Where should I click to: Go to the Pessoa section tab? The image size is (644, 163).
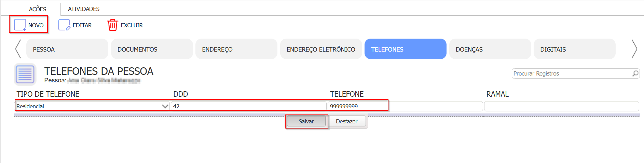pyautogui.click(x=67, y=49)
